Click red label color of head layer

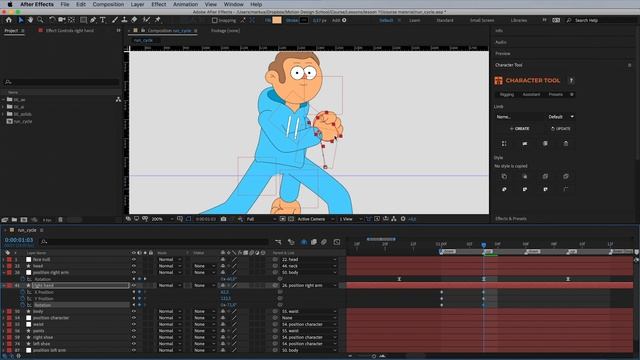click(x=9, y=266)
